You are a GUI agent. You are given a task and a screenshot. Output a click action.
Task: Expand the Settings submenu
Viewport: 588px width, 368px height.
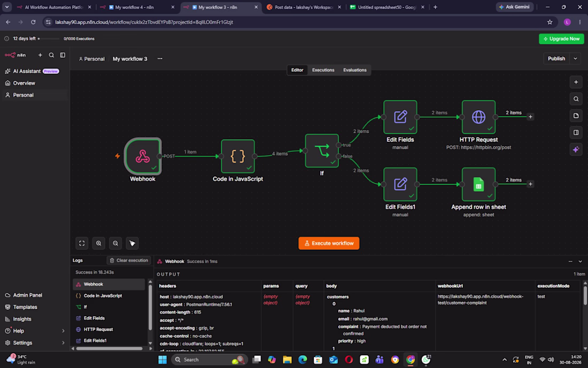click(63, 343)
